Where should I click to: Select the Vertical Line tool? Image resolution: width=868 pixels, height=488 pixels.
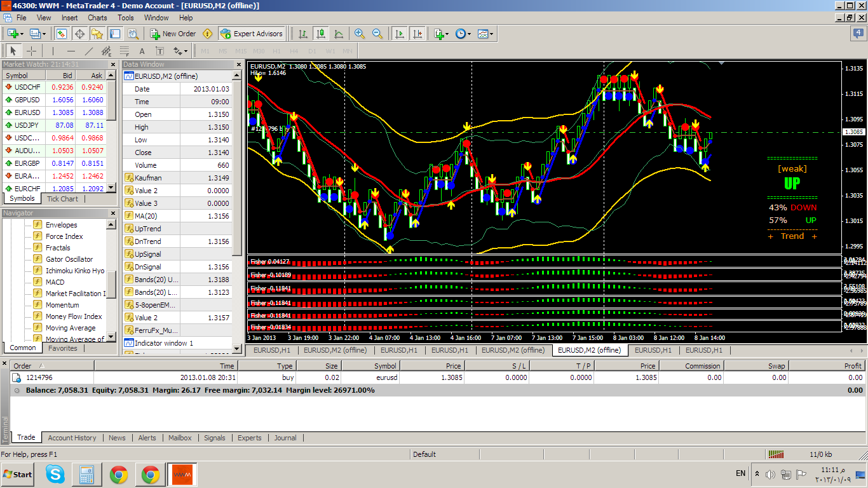(53, 51)
